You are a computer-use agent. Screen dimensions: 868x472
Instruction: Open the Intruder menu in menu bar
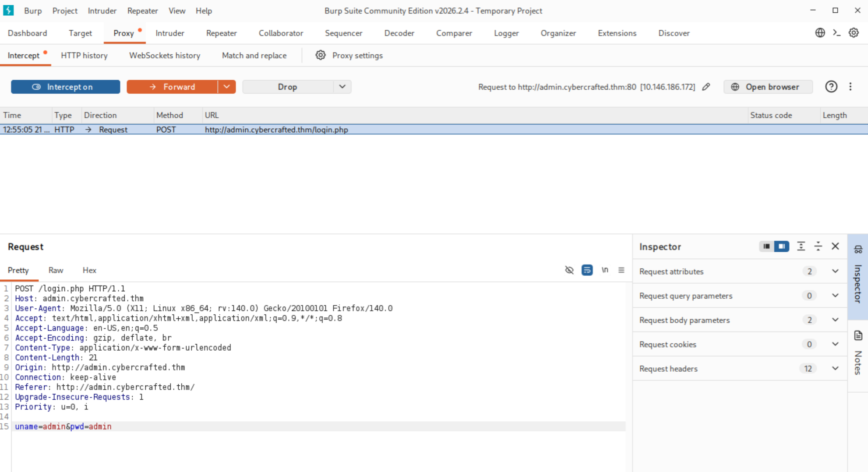[x=102, y=11]
